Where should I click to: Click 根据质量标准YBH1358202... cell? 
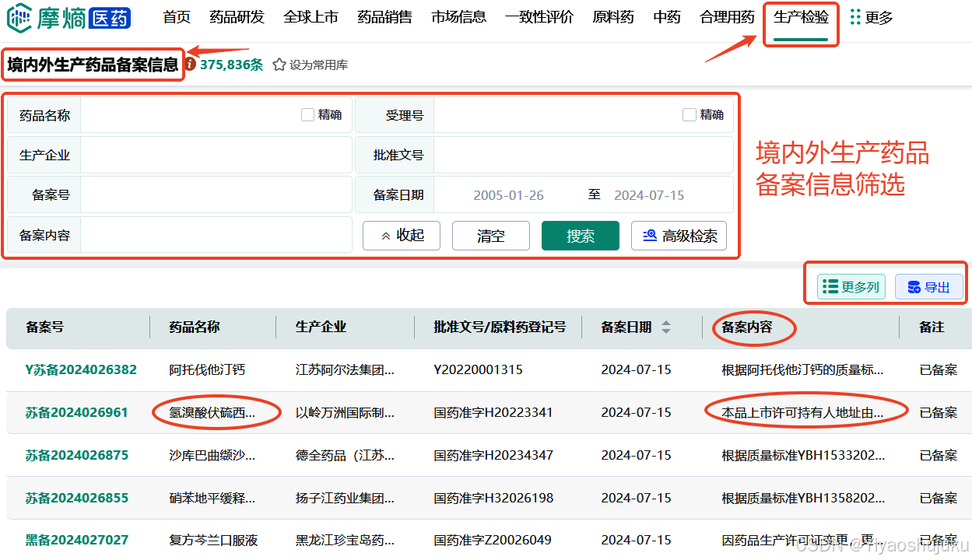tap(803, 498)
